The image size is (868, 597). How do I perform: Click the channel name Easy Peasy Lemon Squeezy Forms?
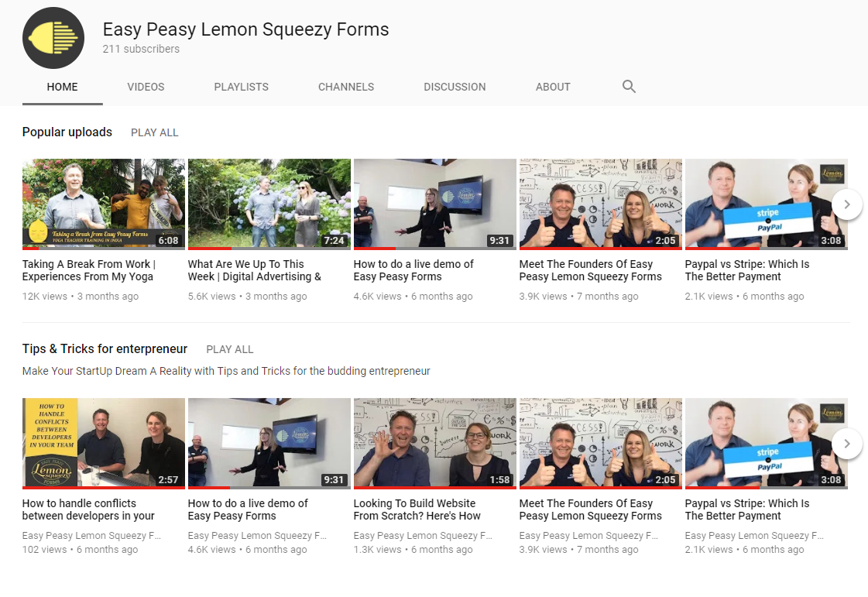[245, 29]
